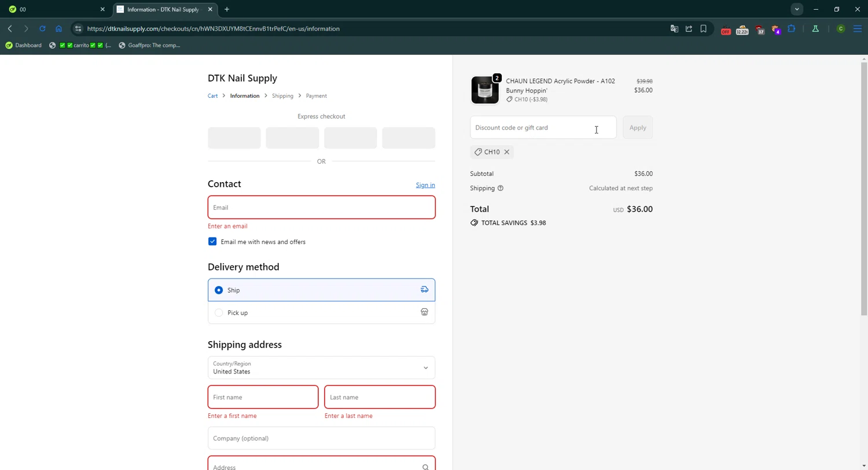Open the Dashboard bookmark
Image resolution: width=868 pixels, height=470 pixels.
24,45
